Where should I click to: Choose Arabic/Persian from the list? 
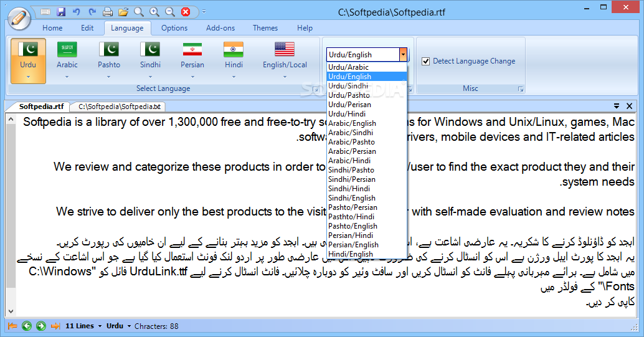[x=367, y=151]
